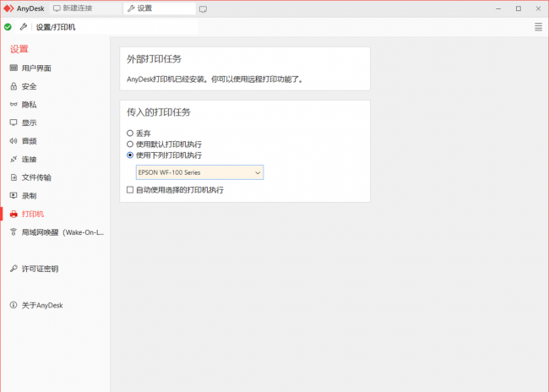Select 使用下列打印机执行 radio option

click(130, 155)
